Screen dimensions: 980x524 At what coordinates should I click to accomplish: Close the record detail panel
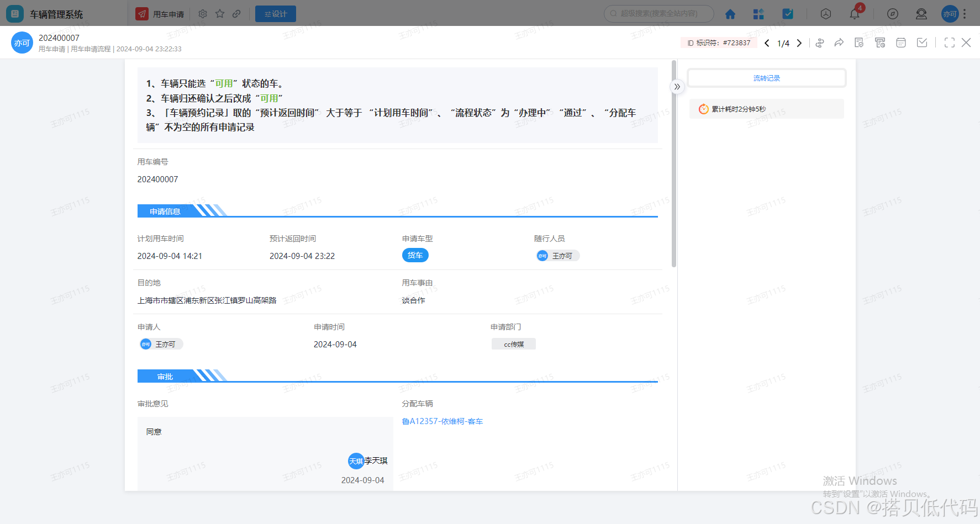point(966,43)
